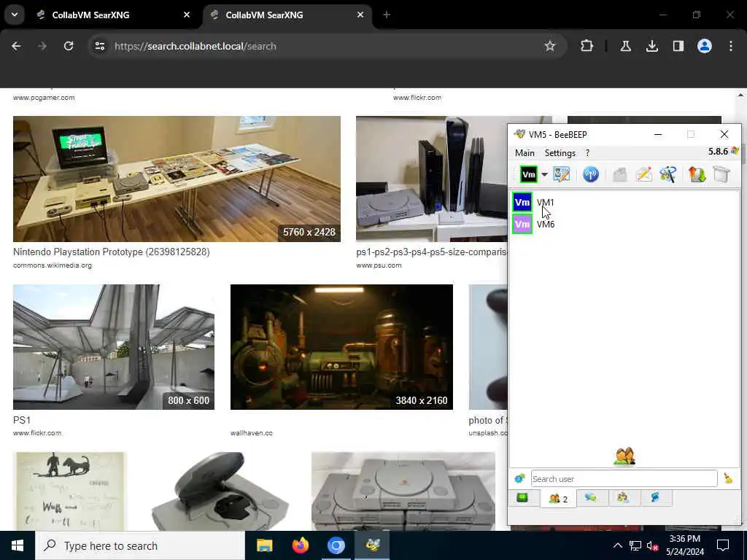Reload the search page
Screen dimensions: 747x560
pos(69,46)
